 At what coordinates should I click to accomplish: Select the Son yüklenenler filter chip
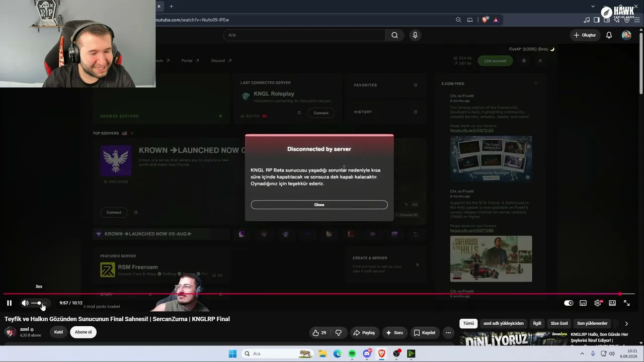point(592,323)
